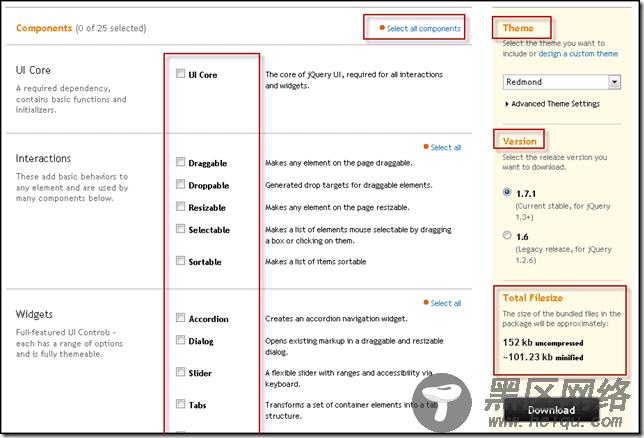
Task: Click 'Makes any element on the page draggable' text
Action: [x=338, y=163]
